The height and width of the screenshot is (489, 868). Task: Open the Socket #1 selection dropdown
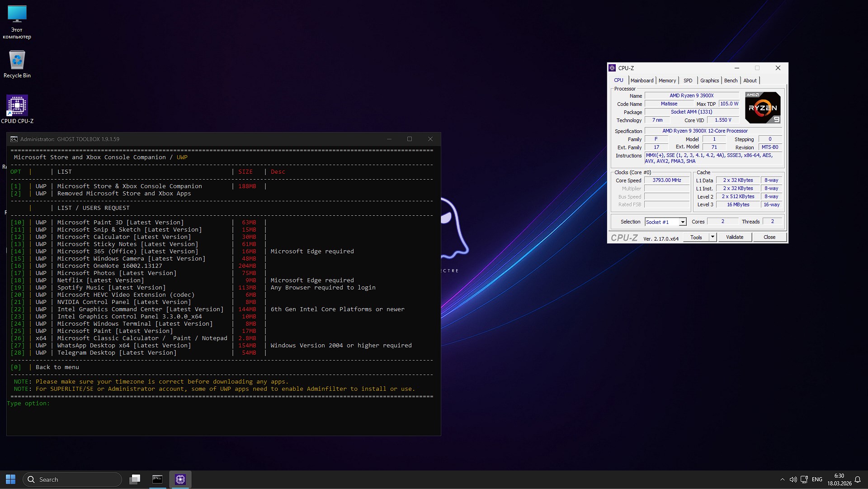click(665, 222)
